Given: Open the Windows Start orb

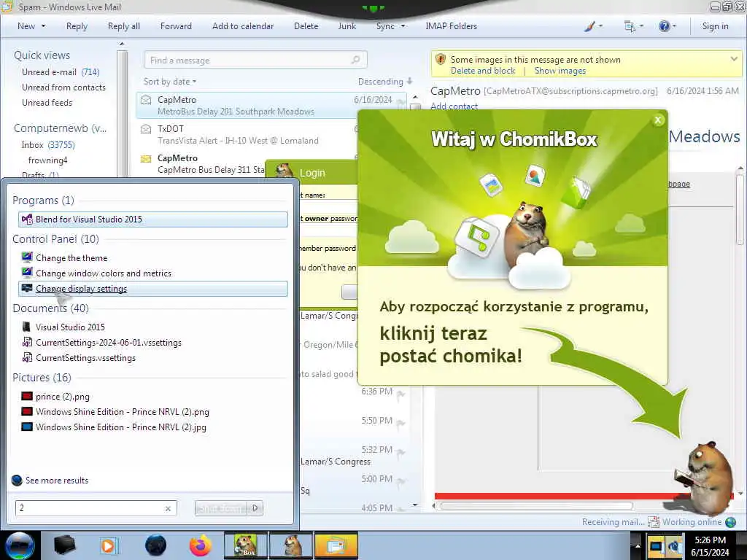Looking at the screenshot, I should coord(20,545).
